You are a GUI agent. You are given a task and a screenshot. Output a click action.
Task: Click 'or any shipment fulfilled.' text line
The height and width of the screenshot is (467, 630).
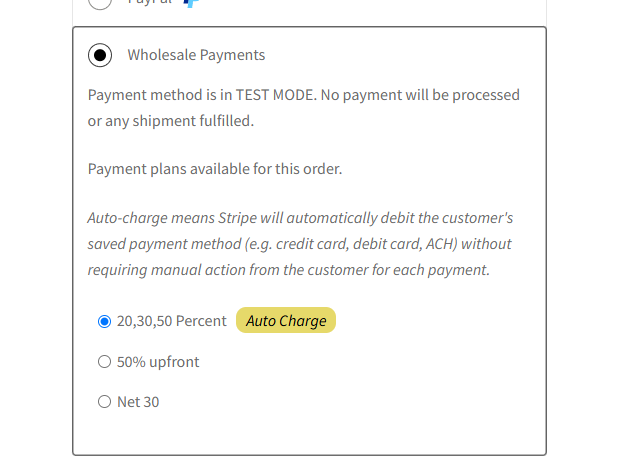(x=171, y=121)
